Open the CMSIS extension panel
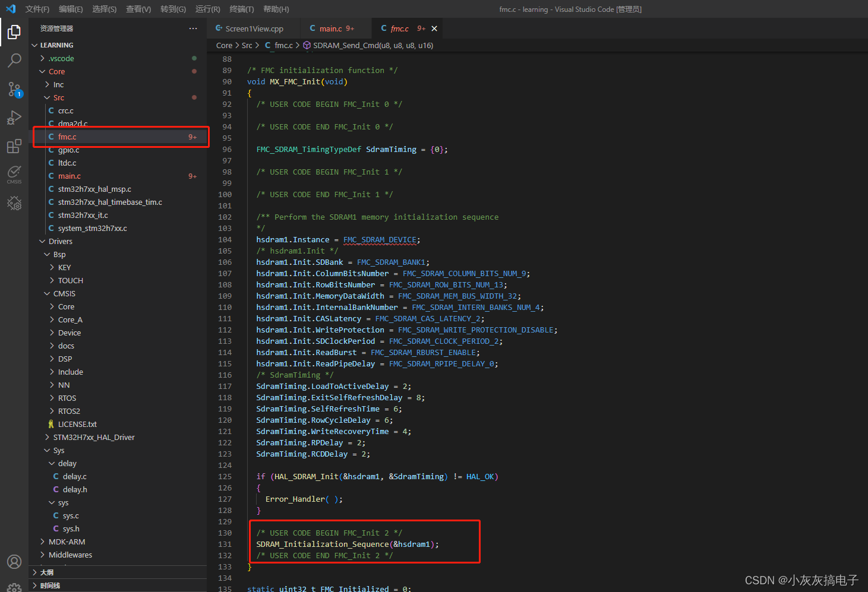 tap(14, 174)
